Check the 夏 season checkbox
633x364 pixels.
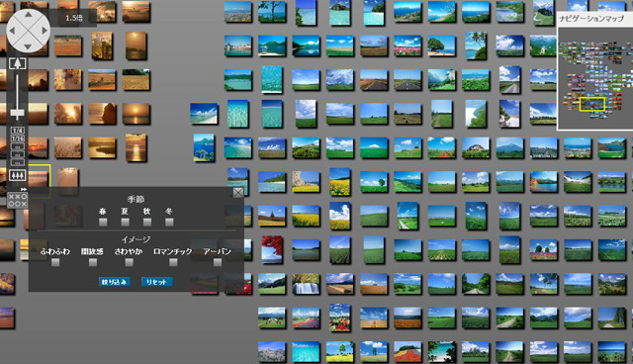[x=126, y=222]
